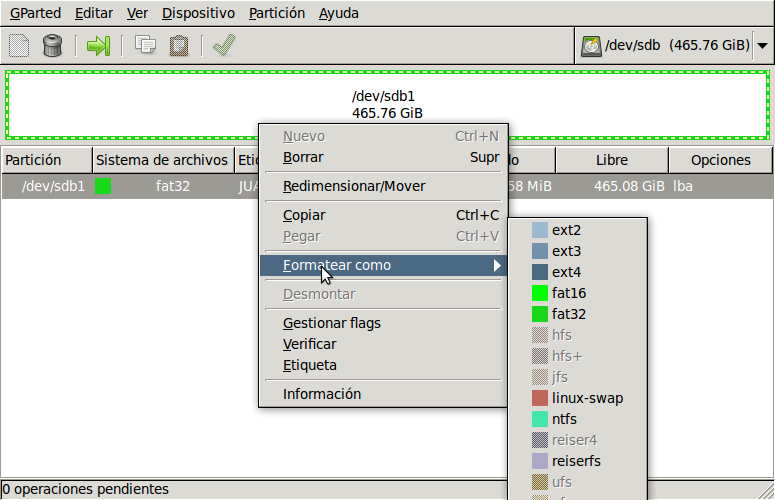Format as fat32 from the submenu
The image size is (775, 500).
(x=578, y=314)
